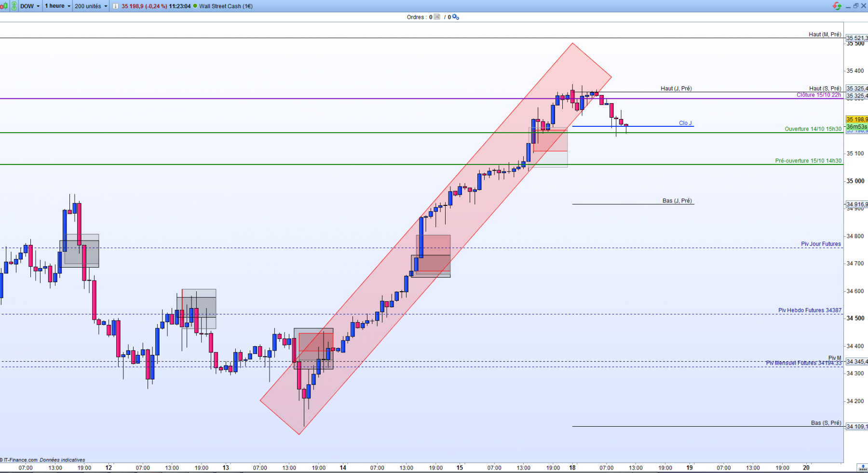Click date label 20 on time axis

[x=806, y=468]
